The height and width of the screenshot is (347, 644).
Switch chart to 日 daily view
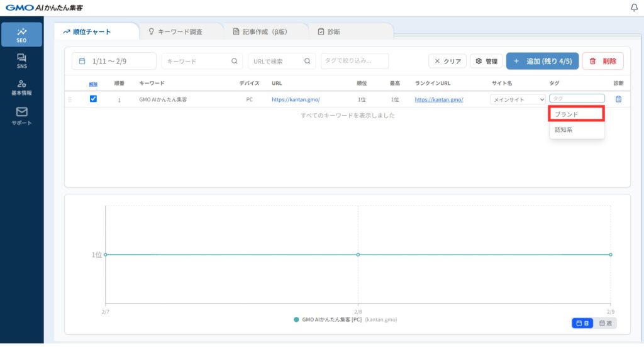[x=582, y=323]
